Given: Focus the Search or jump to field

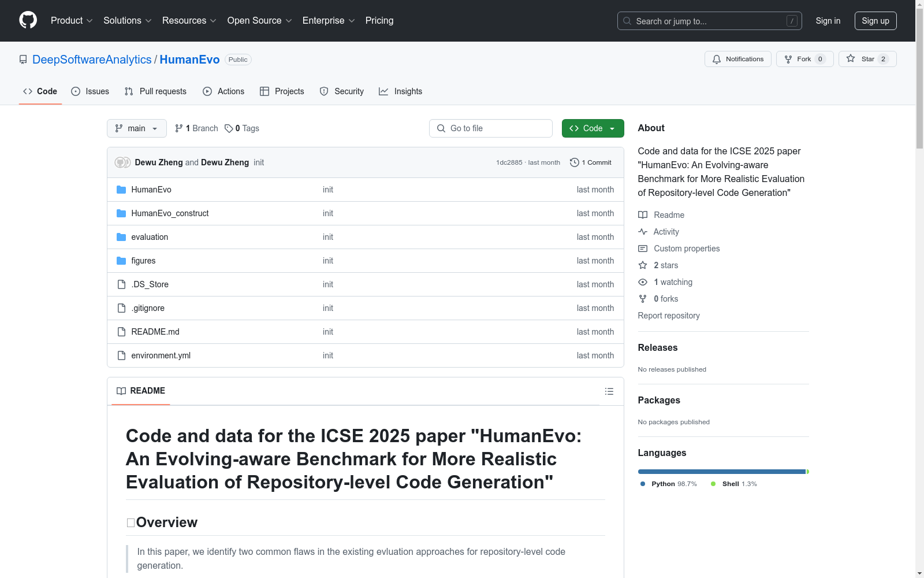Looking at the screenshot, I should (x=709, y=21).
